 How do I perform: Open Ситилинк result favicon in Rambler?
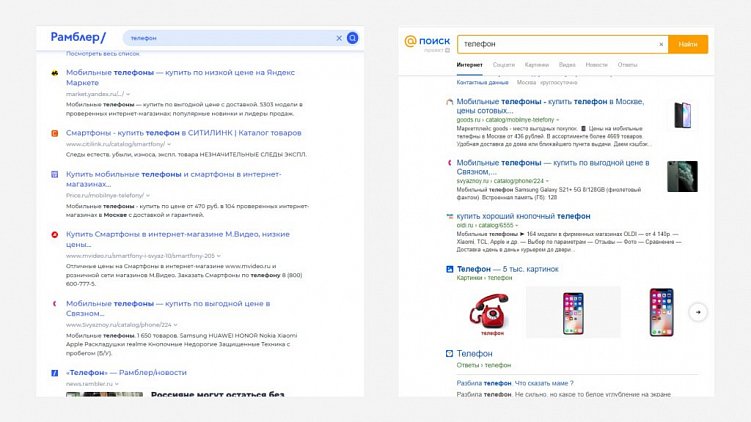coord(55,133)
